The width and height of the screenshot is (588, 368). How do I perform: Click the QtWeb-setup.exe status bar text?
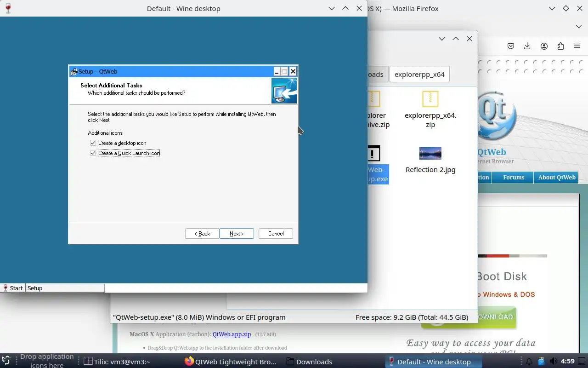point(199,317)
